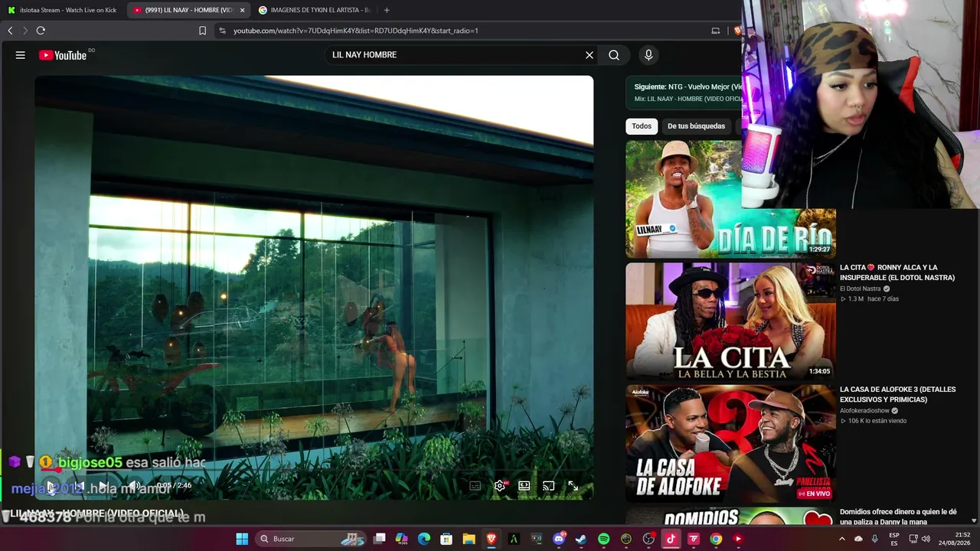The height and width of the screenshot is (551, 980).
Task: Open the ESP language switcher
Action: [894, 539]
